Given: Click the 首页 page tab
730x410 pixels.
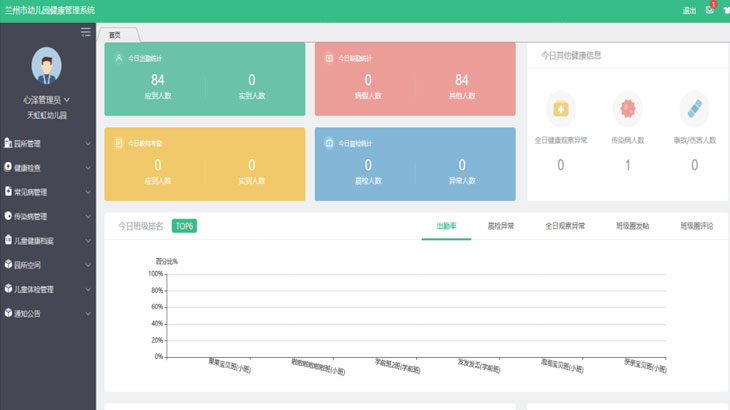Looking at the screenshot, I should click(x=115, y=34).
